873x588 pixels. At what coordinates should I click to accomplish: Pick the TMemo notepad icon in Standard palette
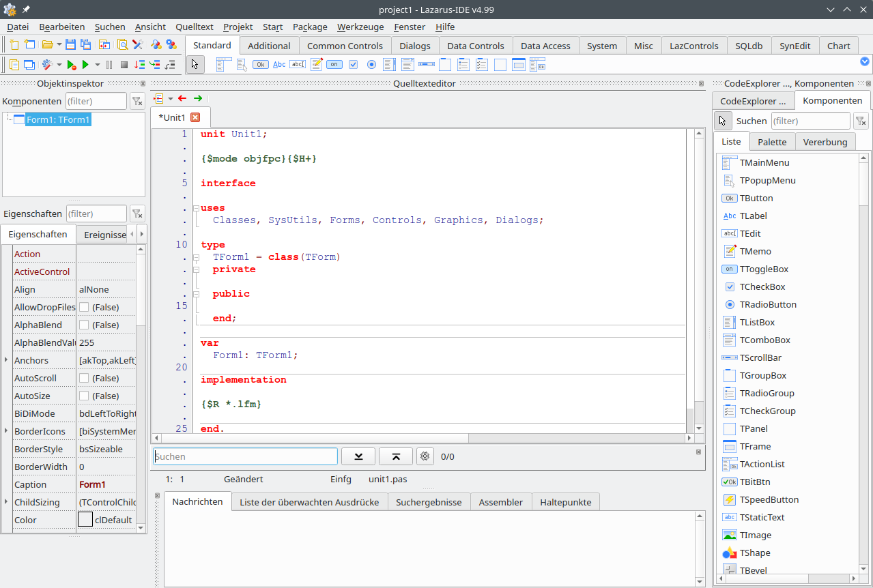[x=316, y=65]
